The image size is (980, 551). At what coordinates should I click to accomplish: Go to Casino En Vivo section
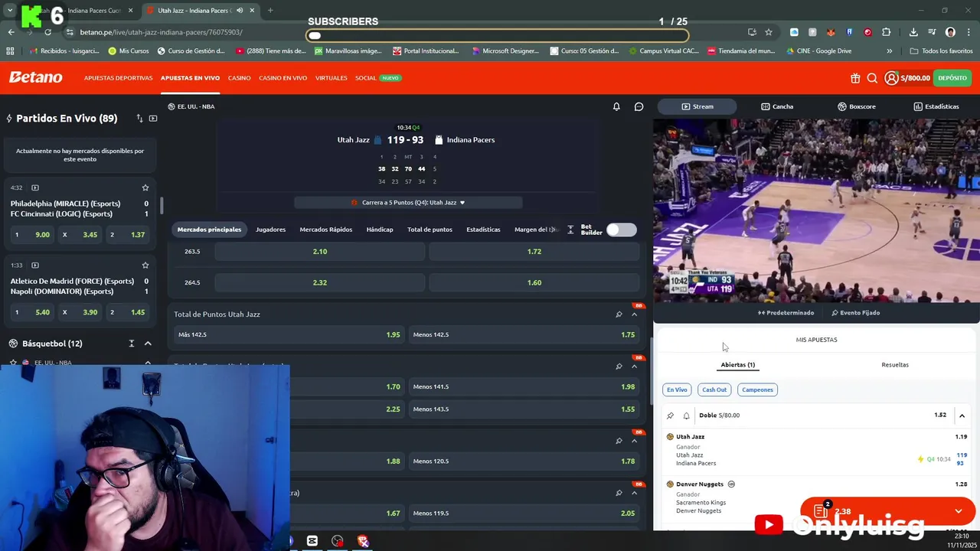pos(283,78)
